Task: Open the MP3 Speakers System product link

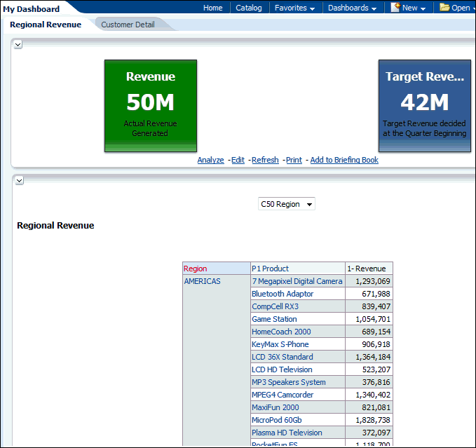Action: [289, 382]
